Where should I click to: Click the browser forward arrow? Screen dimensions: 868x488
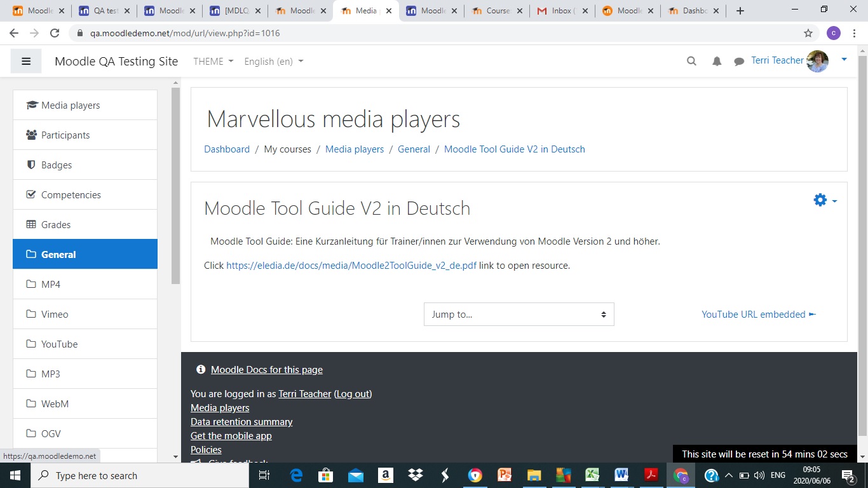tap(34, 33)
